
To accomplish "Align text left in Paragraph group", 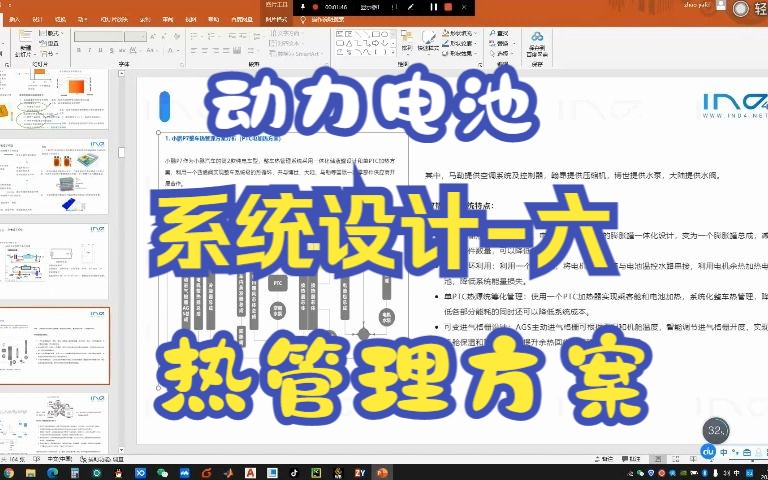I will coord(194,50).
